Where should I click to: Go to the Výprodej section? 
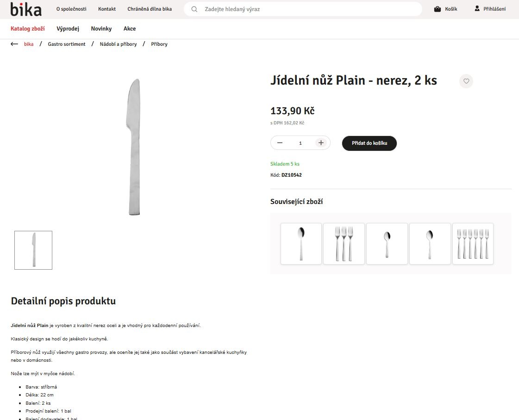(x=68, y=29)
